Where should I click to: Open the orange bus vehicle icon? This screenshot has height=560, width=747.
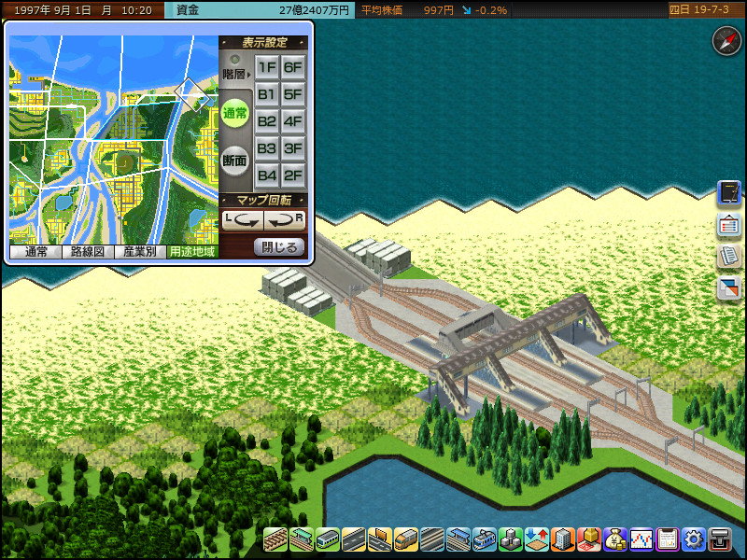406,539
